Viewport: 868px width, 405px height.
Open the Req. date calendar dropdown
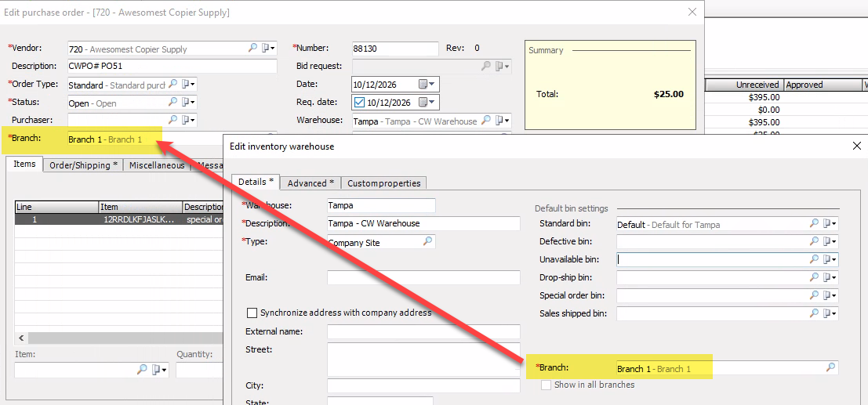pyautogui.click(x=431, y=103)
